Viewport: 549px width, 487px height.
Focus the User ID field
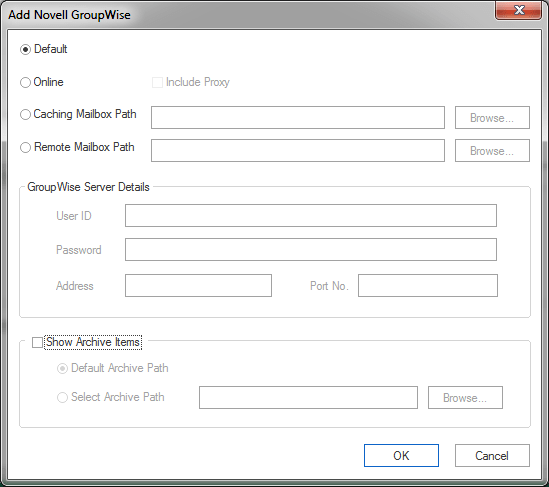tap(311, 216)
